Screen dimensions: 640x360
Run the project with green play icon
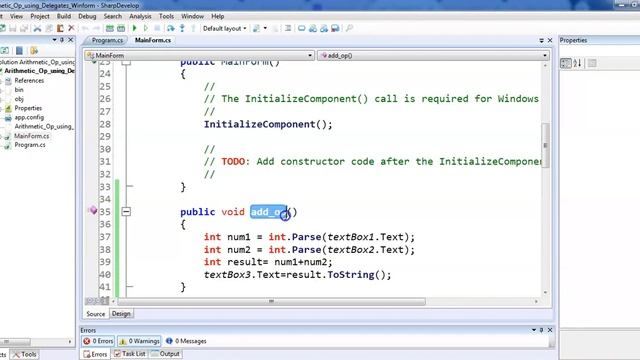[134, 28]
